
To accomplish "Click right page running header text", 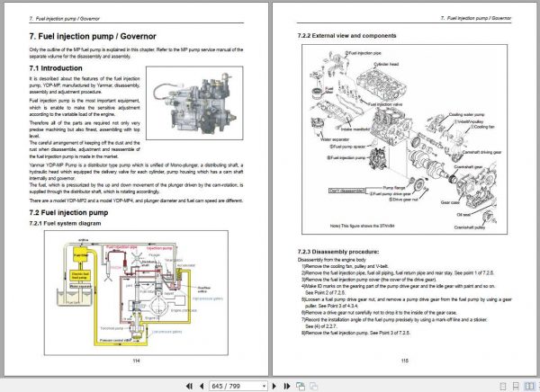I will pyautogui.click(x=475, y=18).
